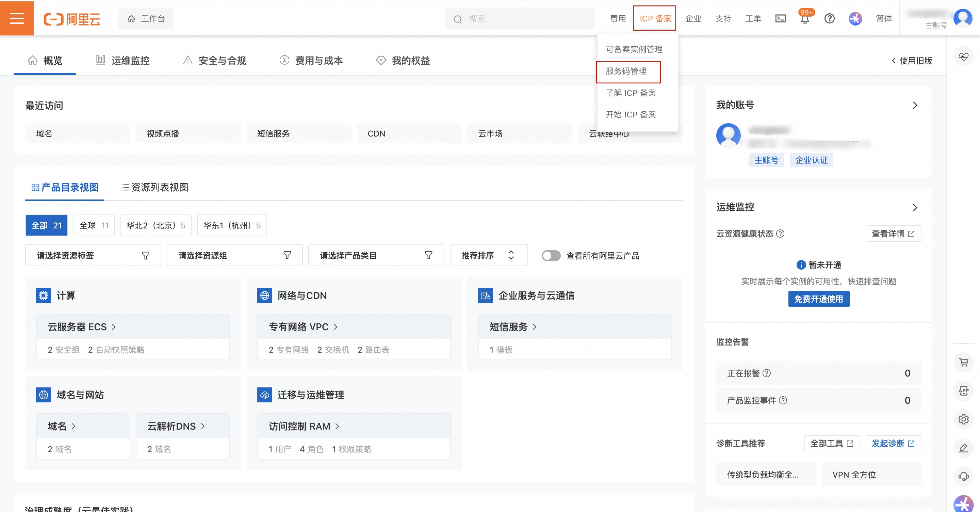This screenshot has height=512, width=980.
Task: Click profile avatar in 我的账号 card
Action: click(728, 135)
